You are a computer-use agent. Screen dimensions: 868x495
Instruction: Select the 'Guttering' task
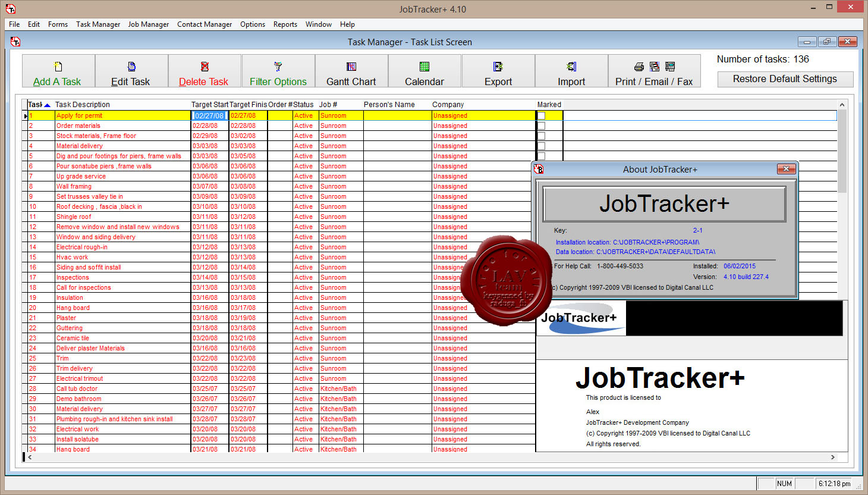[70, 328]
